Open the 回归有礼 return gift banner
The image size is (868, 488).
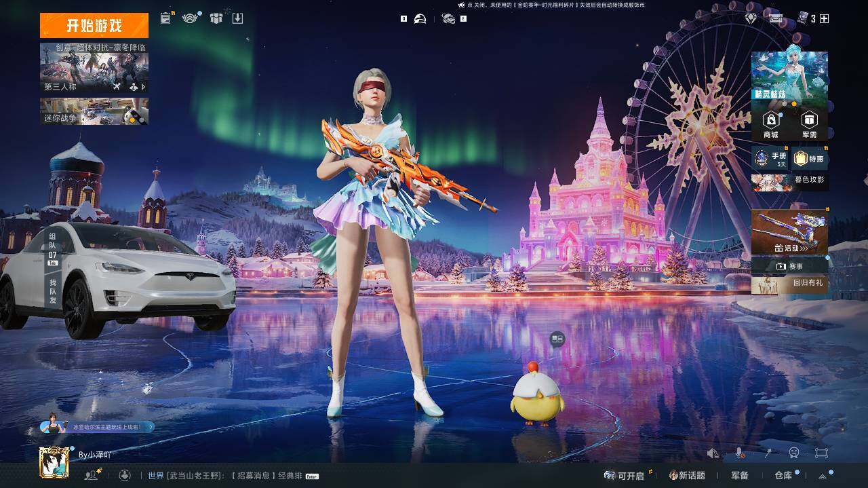pos(789,284)
